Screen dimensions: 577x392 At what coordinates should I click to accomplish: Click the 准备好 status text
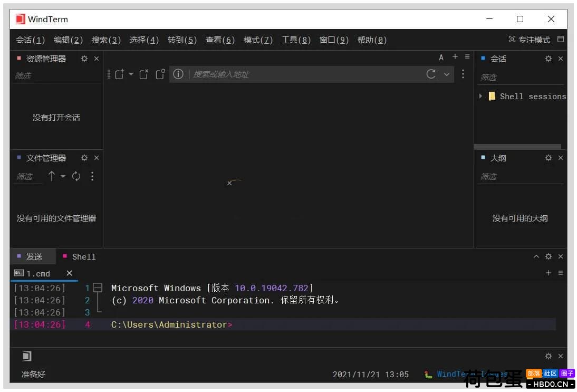click(x=33, y=375)
